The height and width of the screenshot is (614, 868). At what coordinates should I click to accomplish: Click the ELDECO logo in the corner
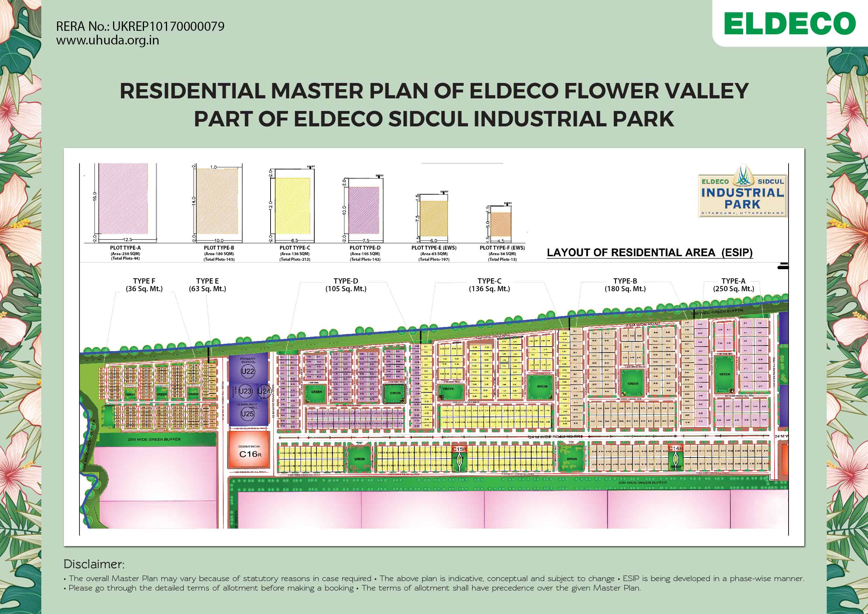[x=789, y=23]
